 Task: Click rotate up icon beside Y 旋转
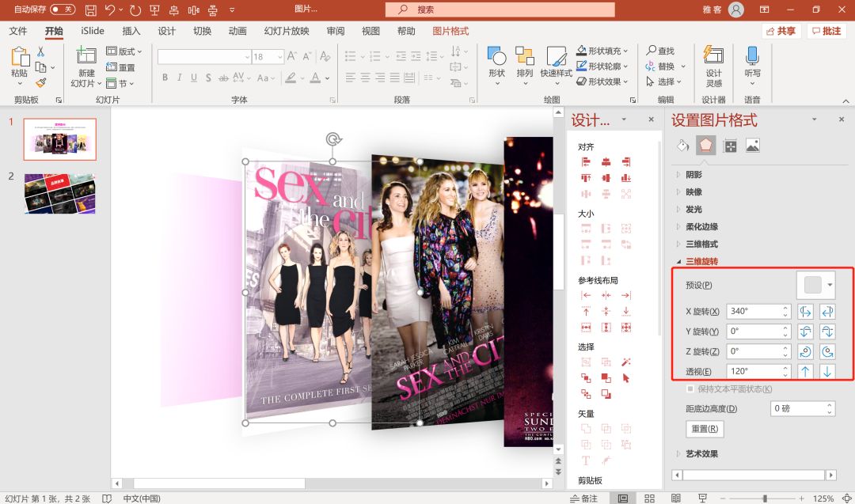point(805,332)
